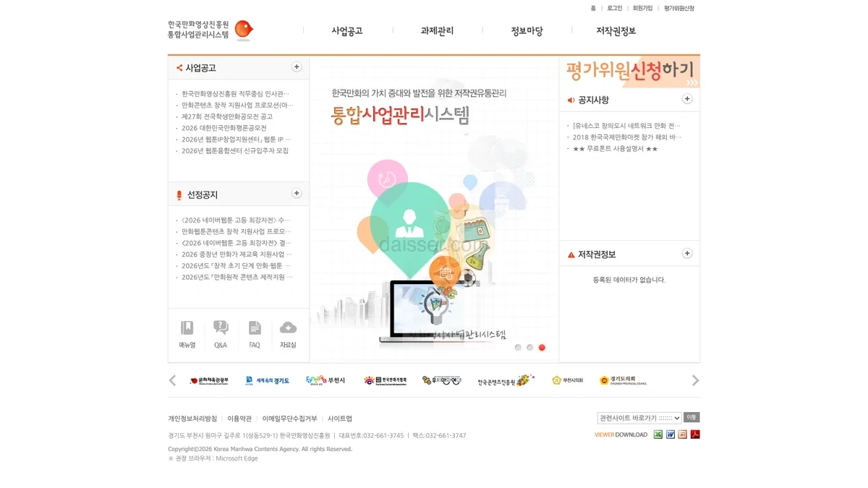
Task: Click the VIEWER DOWNLOAD label
Action: coord(621,435)
